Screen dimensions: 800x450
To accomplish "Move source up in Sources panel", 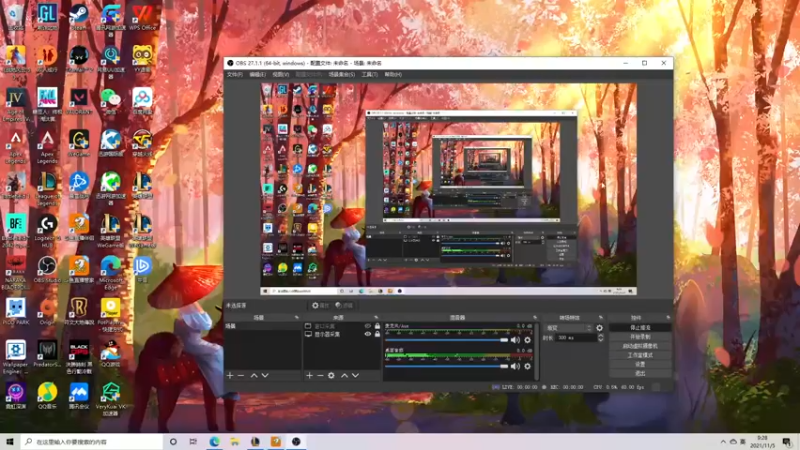I will coord(344,376).
